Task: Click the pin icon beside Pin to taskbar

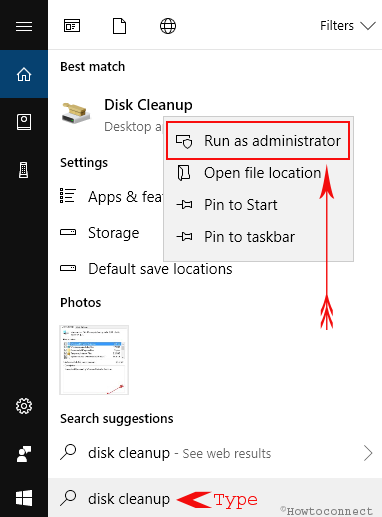Action: click(x=184, y=237)
